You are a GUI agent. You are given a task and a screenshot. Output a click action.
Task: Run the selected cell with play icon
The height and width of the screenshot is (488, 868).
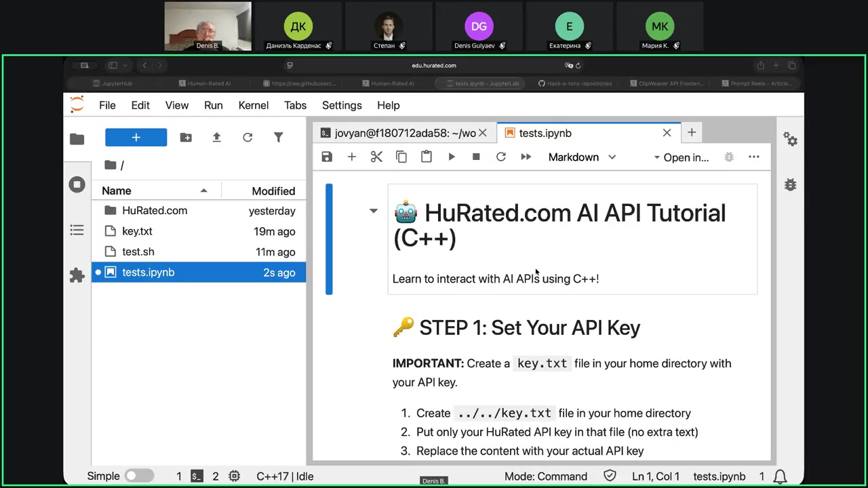(452, 157)
